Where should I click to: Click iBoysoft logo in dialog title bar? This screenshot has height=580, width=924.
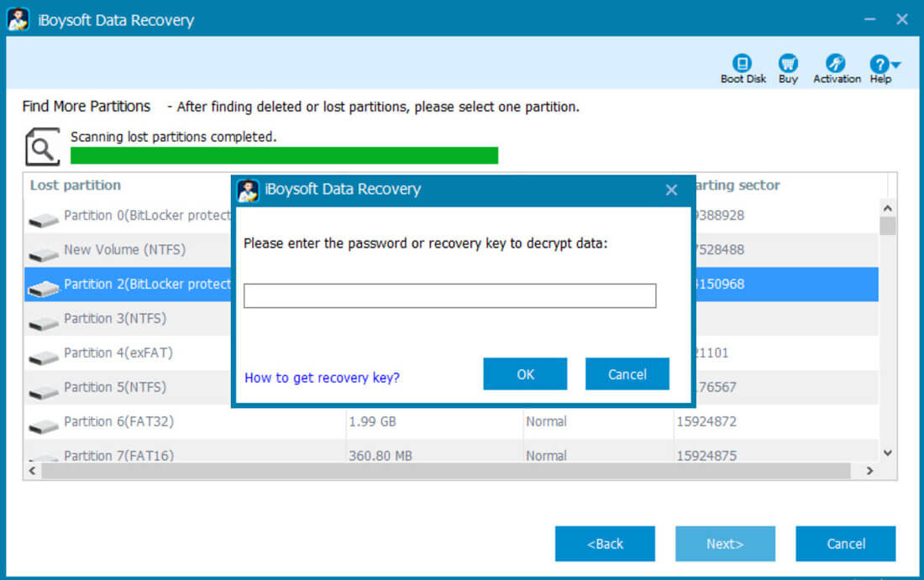coord(248,191)
